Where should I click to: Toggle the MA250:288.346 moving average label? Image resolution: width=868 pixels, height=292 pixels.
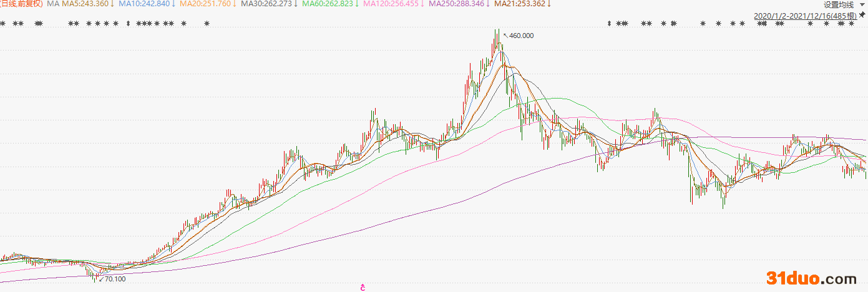[458, 4]
